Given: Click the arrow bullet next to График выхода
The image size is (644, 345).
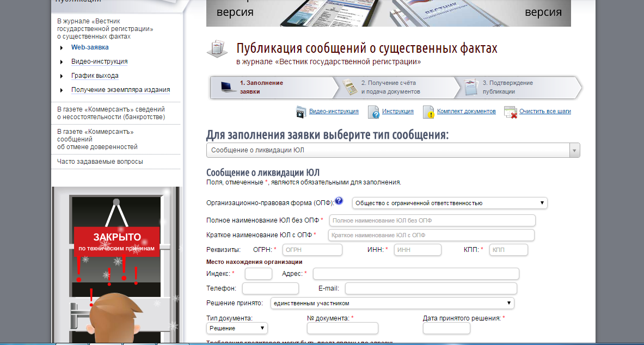Looking at the screenshot, I should (x=62, y=76).
